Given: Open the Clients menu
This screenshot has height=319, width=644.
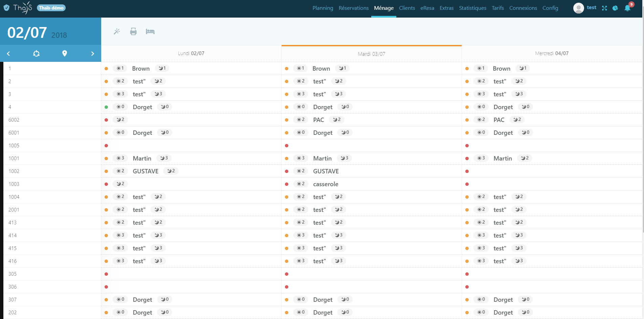Looking at the screenshot, I should (x=407, y=8).
